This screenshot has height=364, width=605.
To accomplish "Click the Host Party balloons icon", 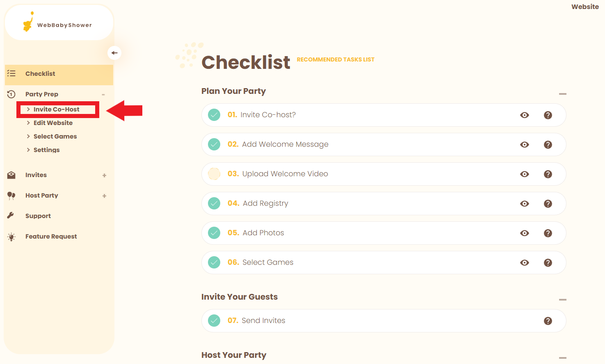I will (x=11, y=196).
